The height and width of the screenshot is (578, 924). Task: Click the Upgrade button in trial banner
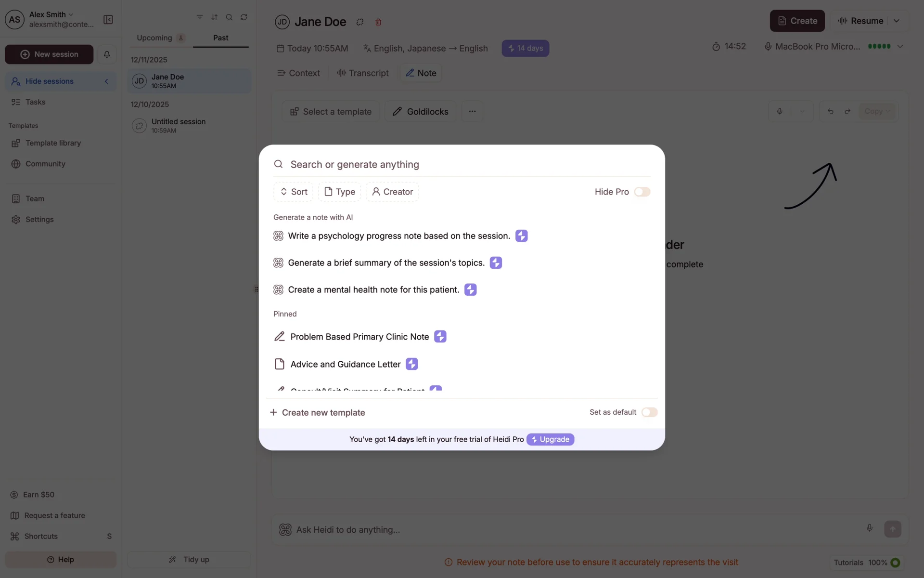(x=550, y=439)
